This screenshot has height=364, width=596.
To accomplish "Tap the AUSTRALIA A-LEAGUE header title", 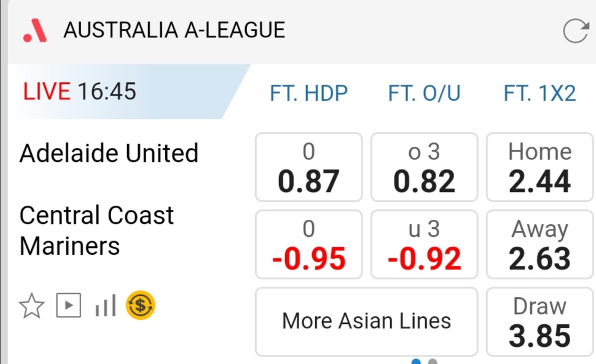I will pyautogui.click(x=174, y=30).
